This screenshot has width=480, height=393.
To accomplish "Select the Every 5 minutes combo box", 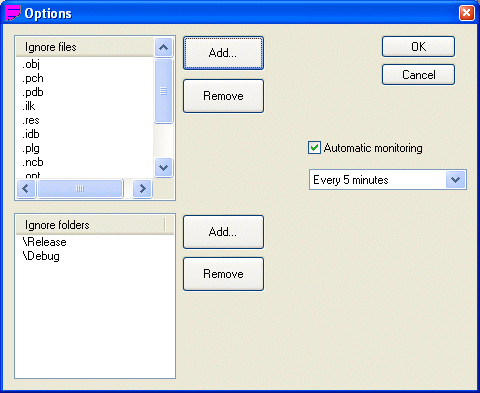I will 387,180.
